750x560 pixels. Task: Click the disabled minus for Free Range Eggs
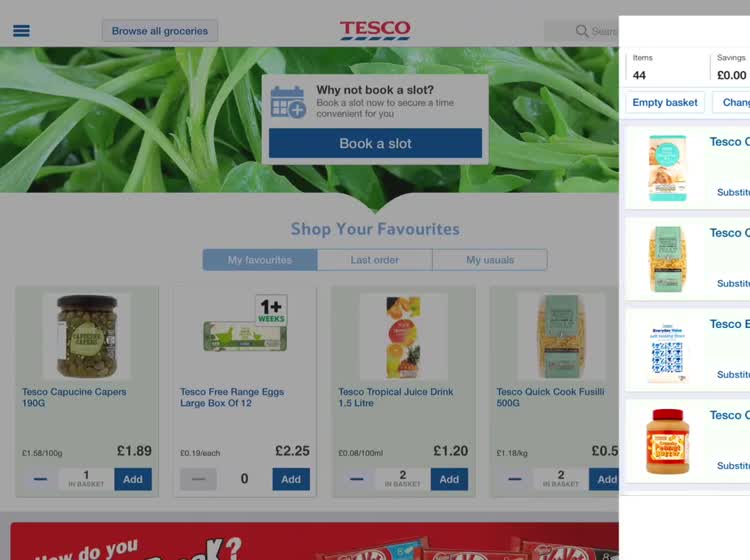[198, 479]
